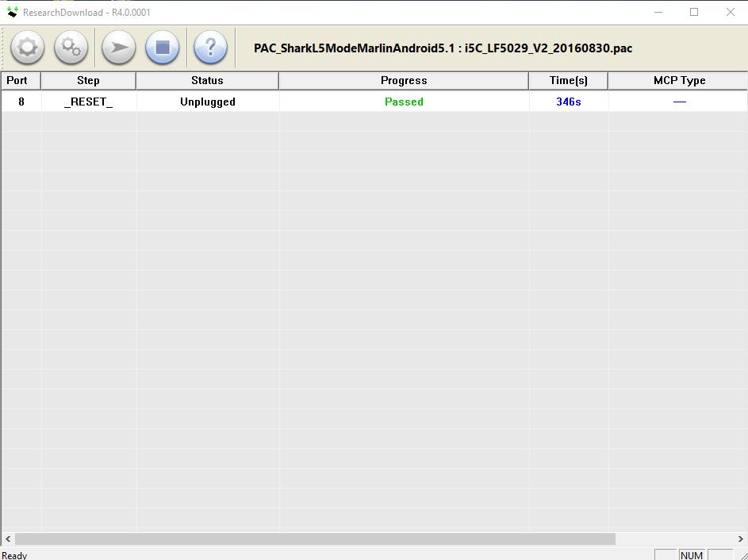Screen dimensions: 748x560
Task: Click the ResearchDownload title bar icon
Action: click(x=10, y=12)
